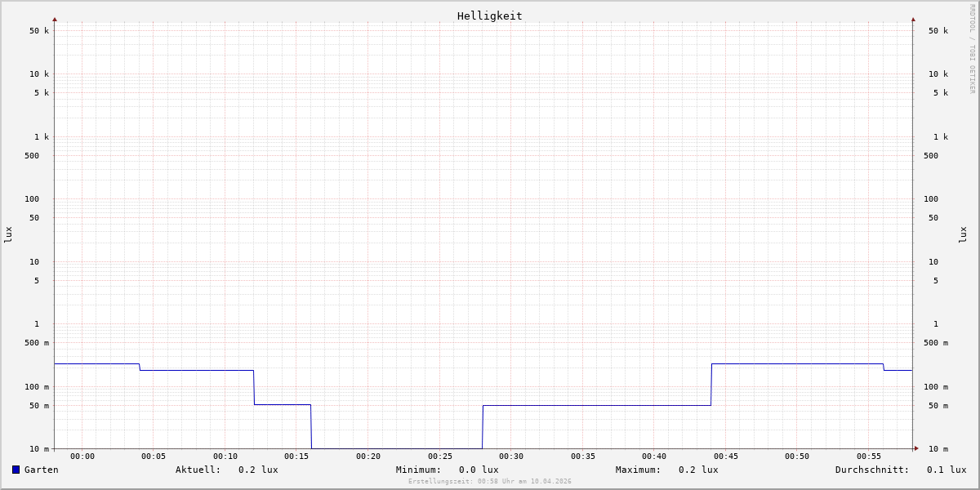Click the Durchschnitt value "0.1 lux"
This screenshot has height=490, width=980.
[x=947, y=470]
